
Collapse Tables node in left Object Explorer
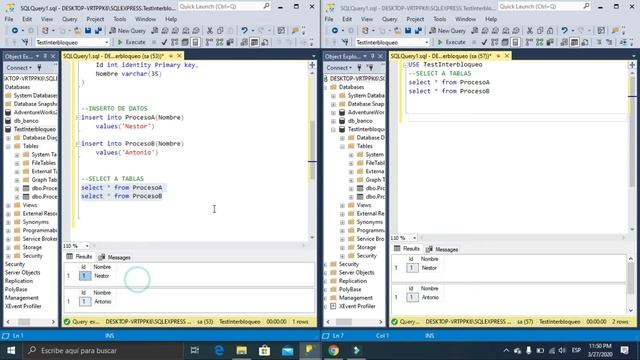8,146
